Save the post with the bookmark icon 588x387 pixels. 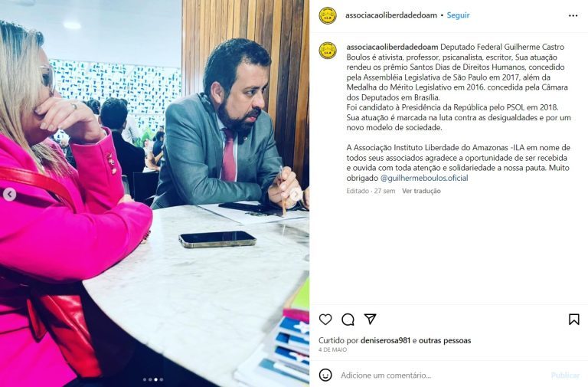tap(573, 320)
